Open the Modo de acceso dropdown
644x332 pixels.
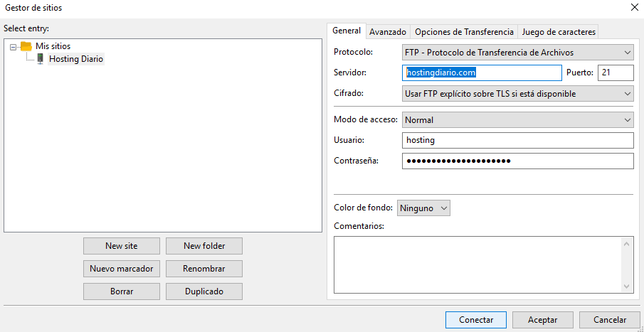pyautogui.click(x=517, y=120)
